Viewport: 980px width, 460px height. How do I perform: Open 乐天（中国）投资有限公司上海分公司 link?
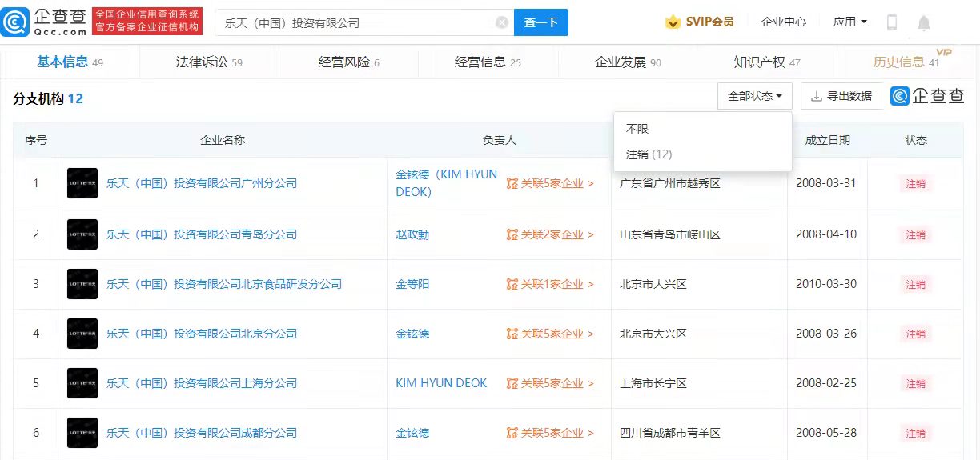tap(202, 383)
